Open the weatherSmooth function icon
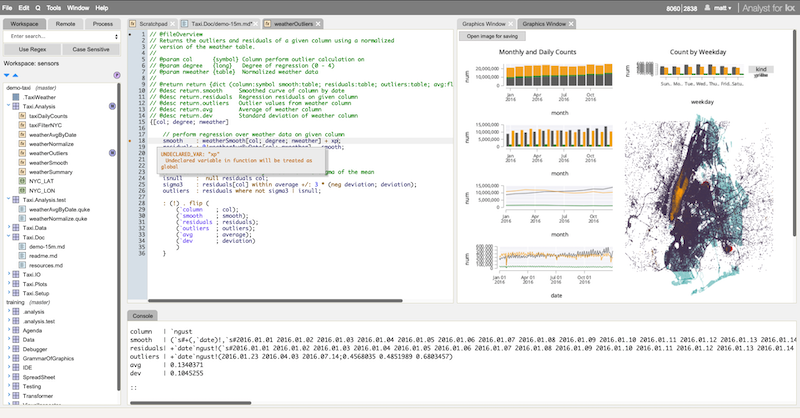Viewport: 800px width, 418px height. pyautogui.click(x=22, y=163)
